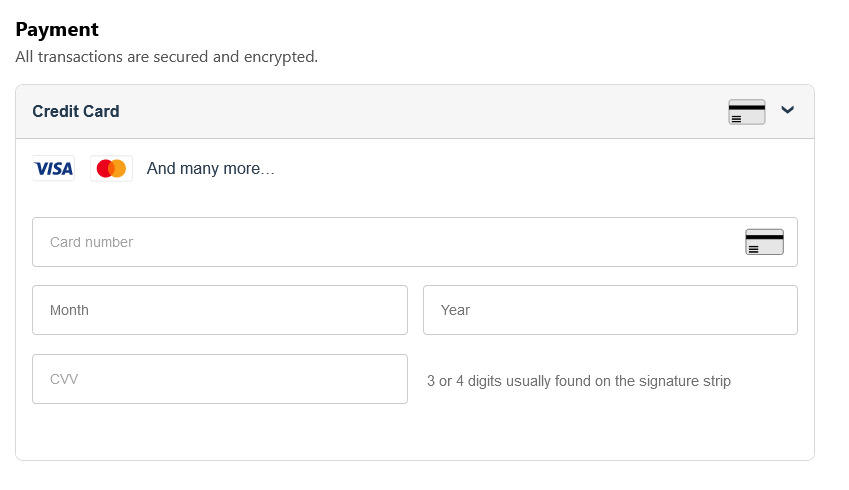Focus the Card number input field

pyautogui.click(x=415, y=242)
